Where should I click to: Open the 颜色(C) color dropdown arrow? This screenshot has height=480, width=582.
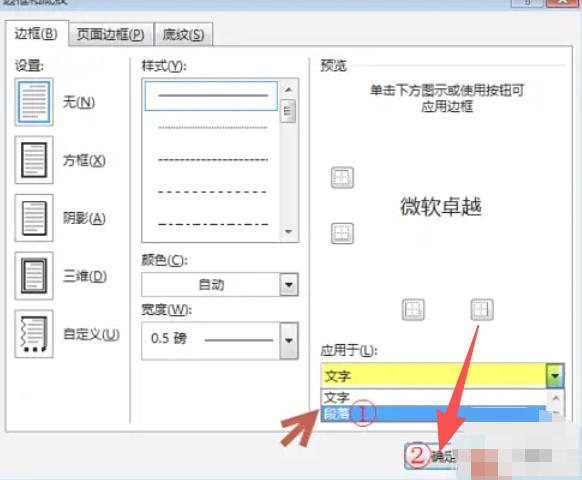289,285
